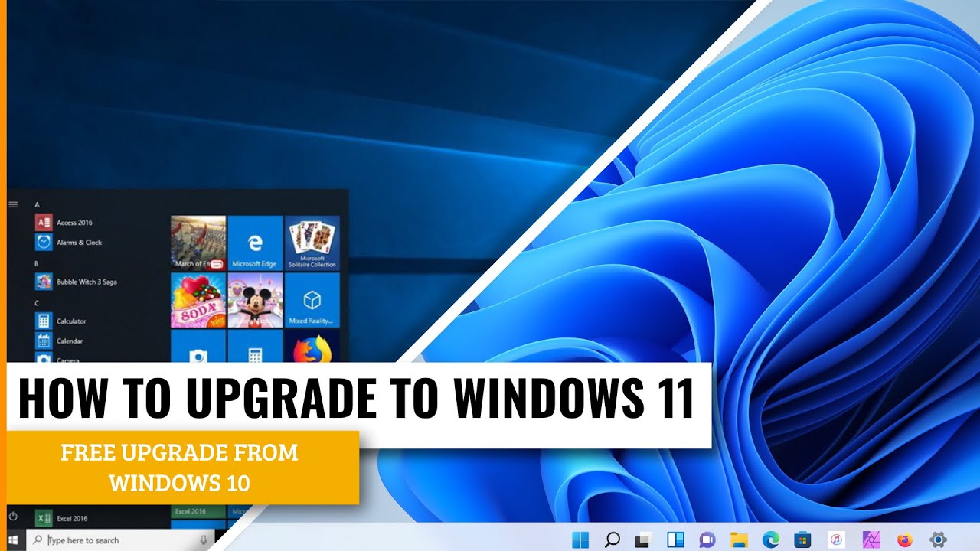
Task: Click Power icon in Start menu
Action: 13,517
